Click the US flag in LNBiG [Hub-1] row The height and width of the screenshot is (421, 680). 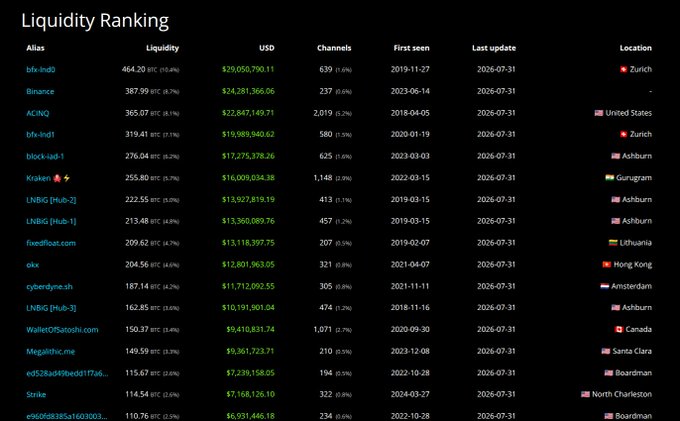tap(616, 221)
